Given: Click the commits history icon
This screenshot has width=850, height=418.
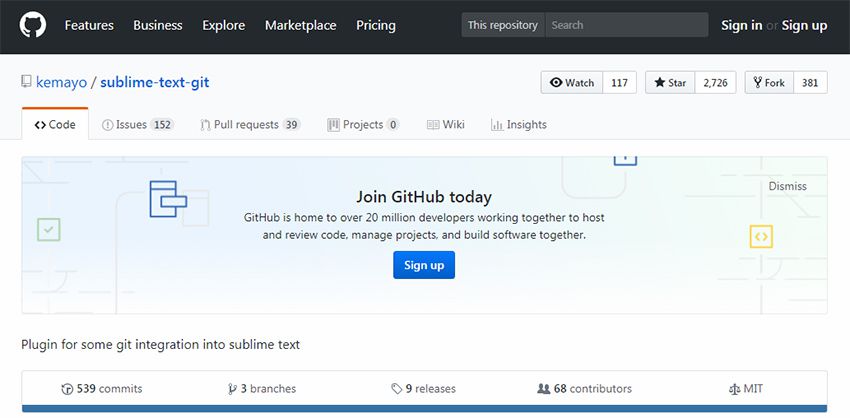Looking at the screenshot, I should click(x=67, y=389).
